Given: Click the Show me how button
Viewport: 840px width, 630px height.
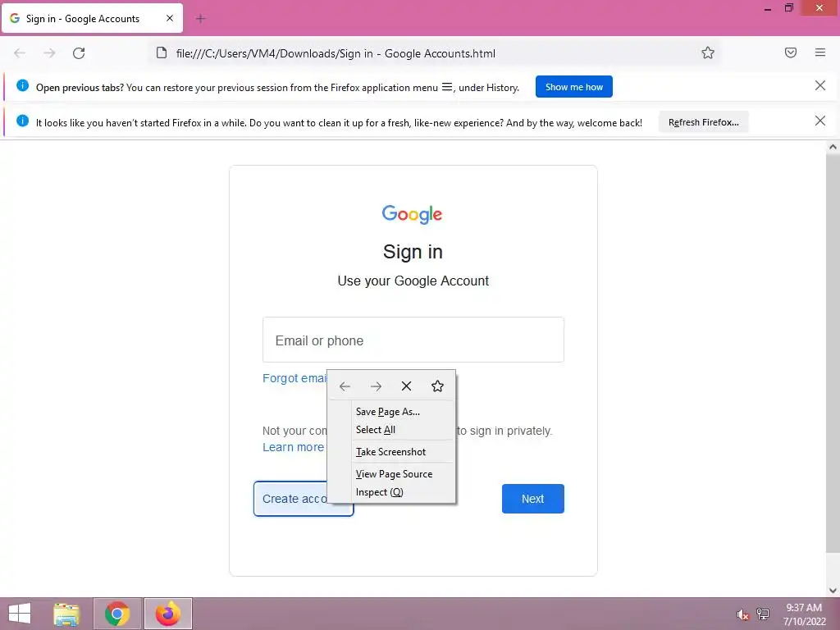Looking at the screenshot, I should tap(573, 87).
